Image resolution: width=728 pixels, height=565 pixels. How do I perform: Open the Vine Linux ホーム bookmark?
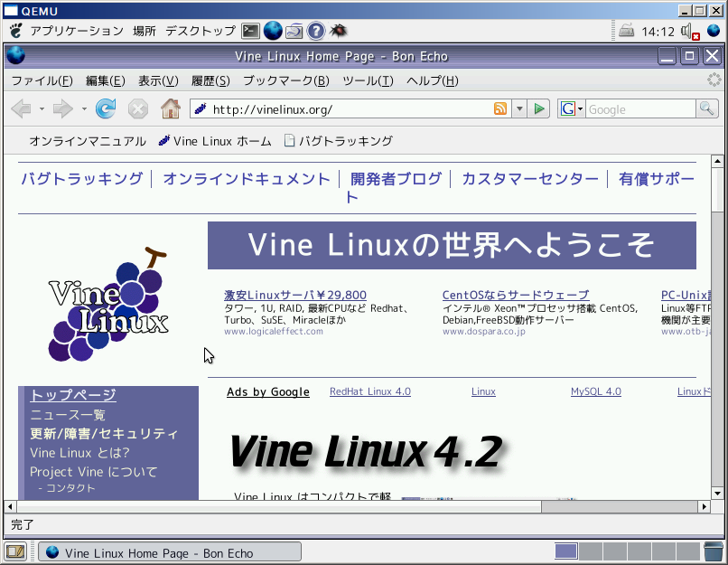[x=215, y=141]
